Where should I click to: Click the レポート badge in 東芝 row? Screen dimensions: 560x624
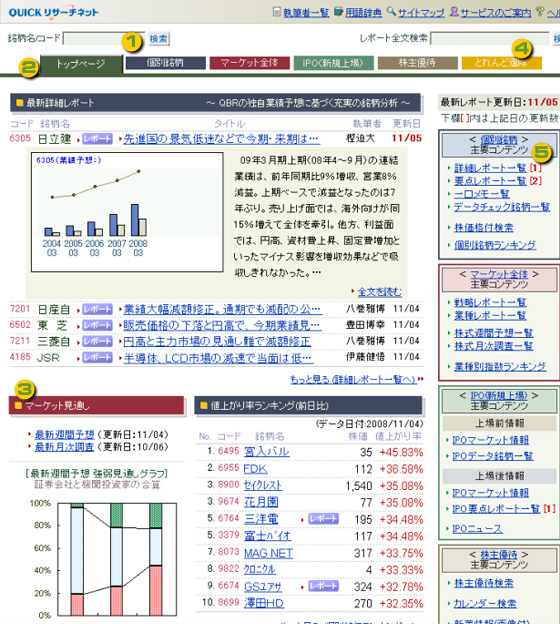click(x=98, y=325)
